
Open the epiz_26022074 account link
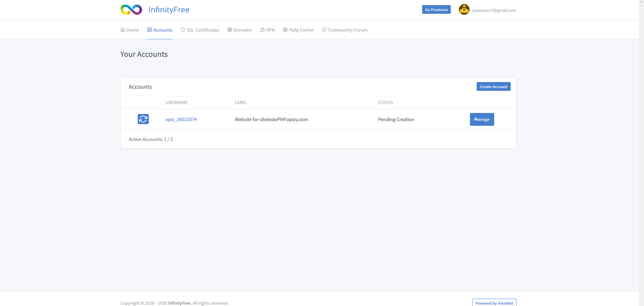(181, 119)
